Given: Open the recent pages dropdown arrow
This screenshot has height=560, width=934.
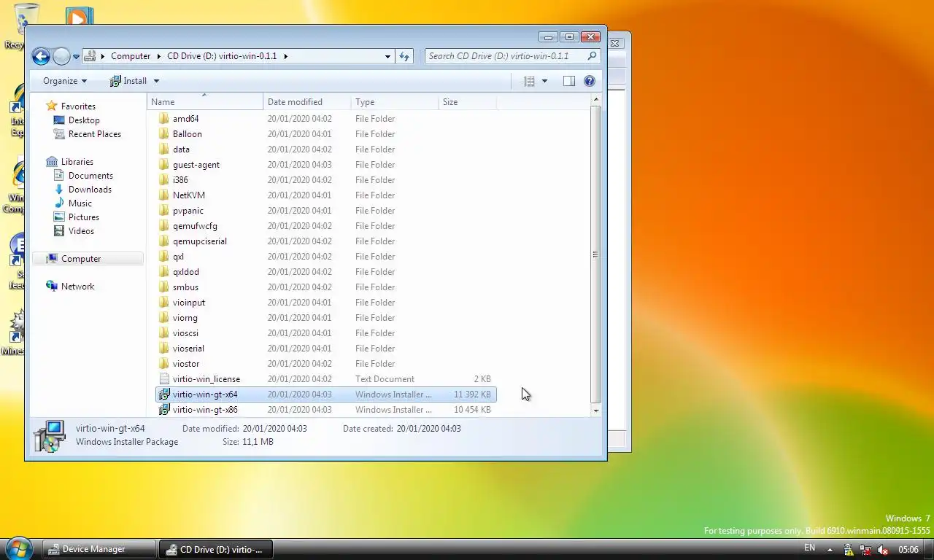Looking at the screenshot, I should 76,57.
